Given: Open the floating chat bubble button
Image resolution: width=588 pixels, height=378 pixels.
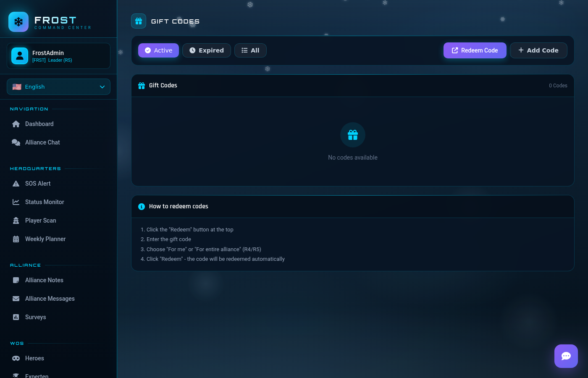Looking at the screenshot, I should tap(566, 356).
